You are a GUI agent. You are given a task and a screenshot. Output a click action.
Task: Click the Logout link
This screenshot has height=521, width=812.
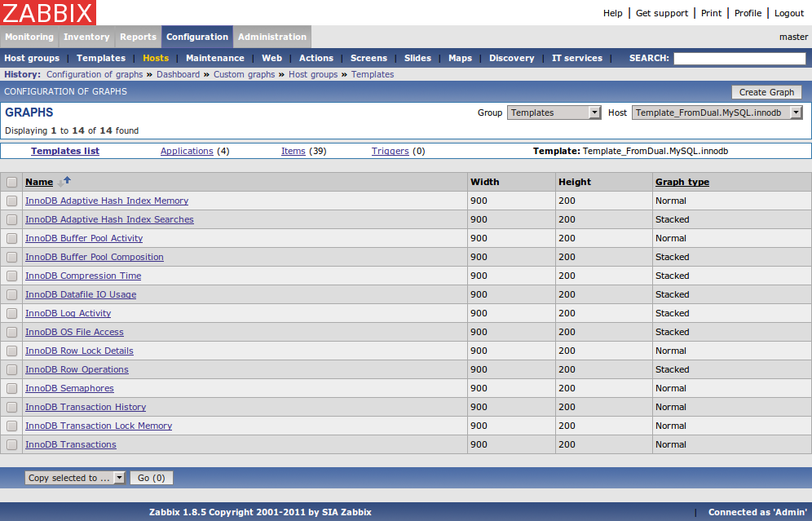pyautogui.click(x=789, y=13)
